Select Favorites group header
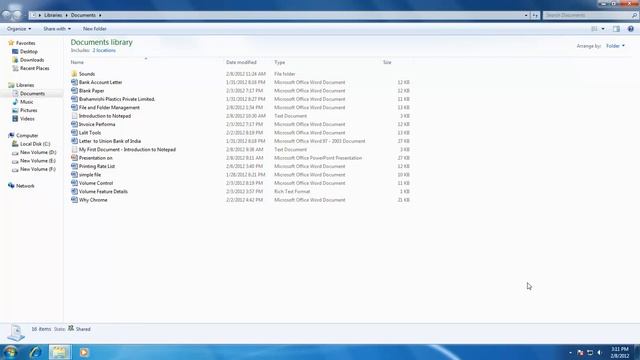The height and width of the screenshot is (360, 640). [x=25, y=43]
